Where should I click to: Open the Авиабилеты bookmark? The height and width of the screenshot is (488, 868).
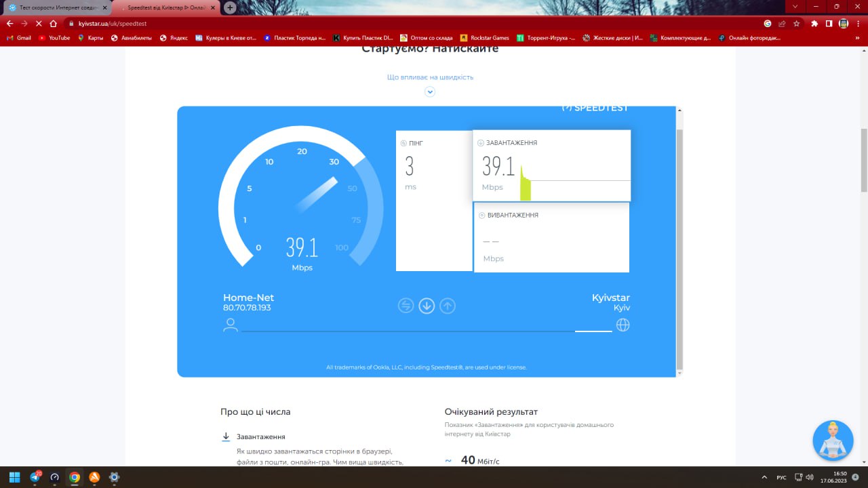coord(132,38)
